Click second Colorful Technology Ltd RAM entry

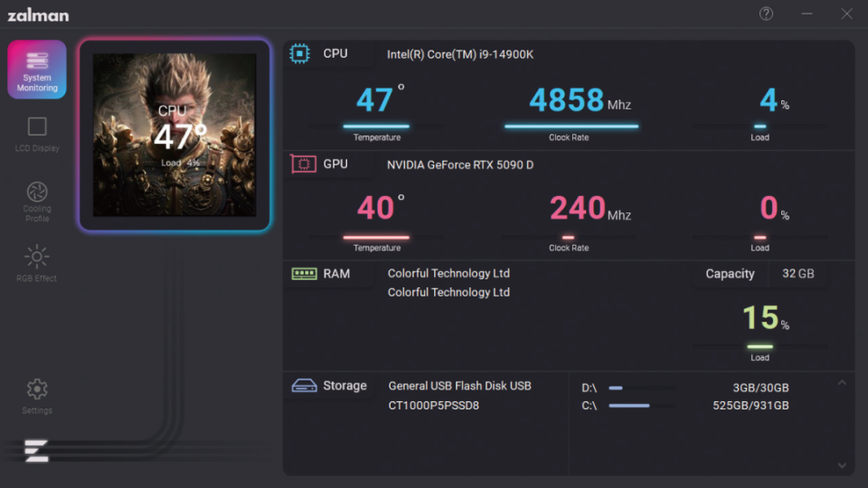448,292
